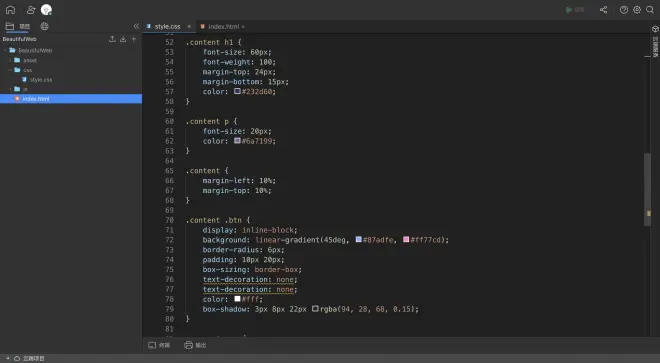Screen dimensions: 660x363
Task: Open the terminal panel button
Action: 159,345
